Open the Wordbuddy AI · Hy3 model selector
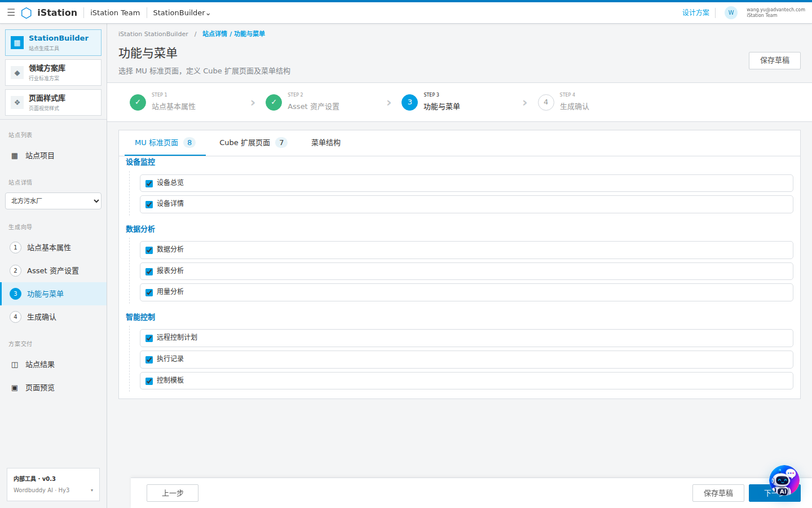The image size is (812, 508). [x=54, y=490]
